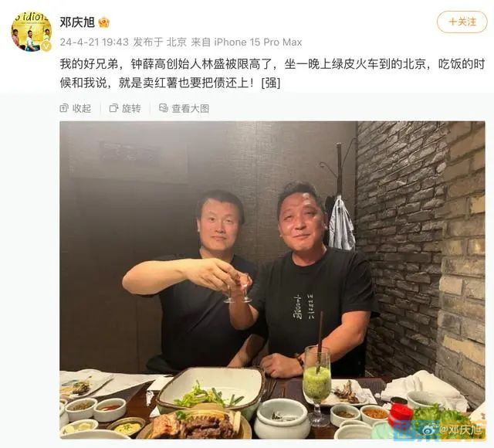Click the 发布于 北京 location text
This screenshot has height=448, width=494.
(x=160, y=42)
